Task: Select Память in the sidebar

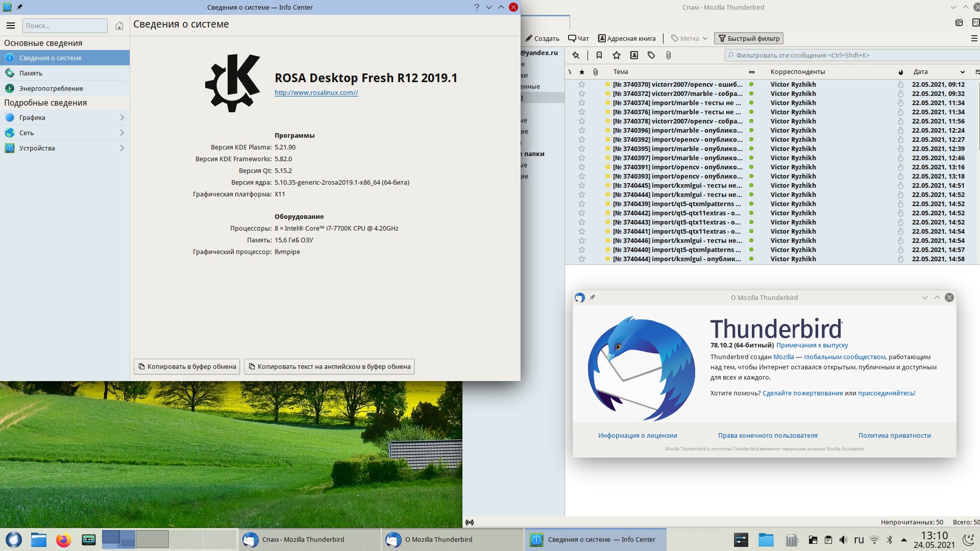Action: tap(31, 73)
